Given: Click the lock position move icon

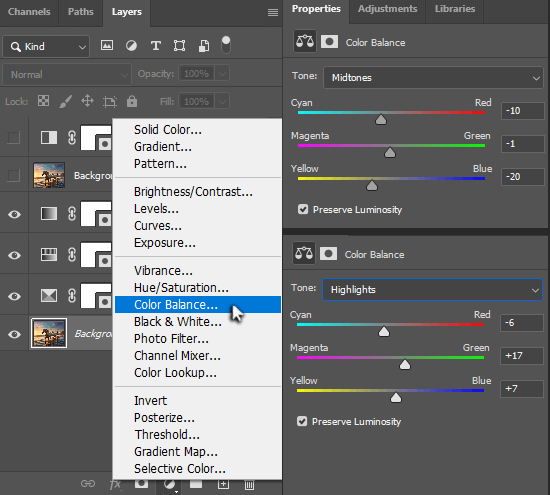Looking at the screenshot, I should pyautogui.click(x=87, y=101).
